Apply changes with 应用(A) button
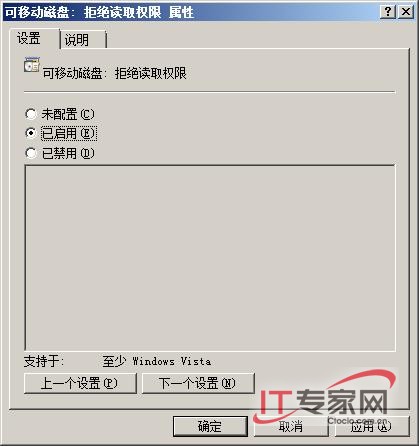The image size is (419, 446). tap(372, 426)
